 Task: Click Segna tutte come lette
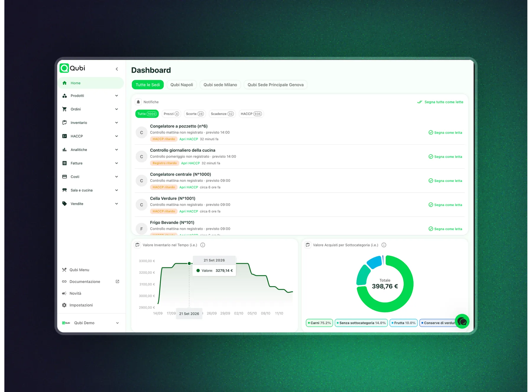440,102
